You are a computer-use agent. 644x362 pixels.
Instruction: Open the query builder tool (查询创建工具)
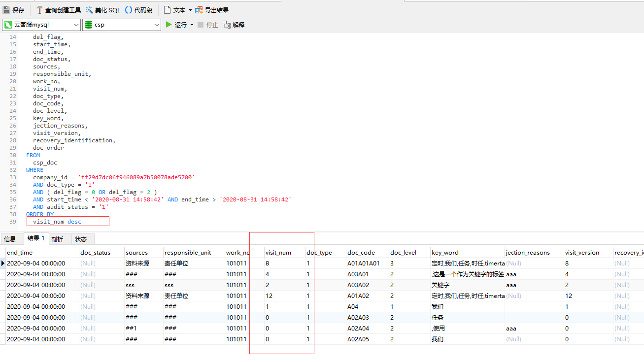point(58,10)
